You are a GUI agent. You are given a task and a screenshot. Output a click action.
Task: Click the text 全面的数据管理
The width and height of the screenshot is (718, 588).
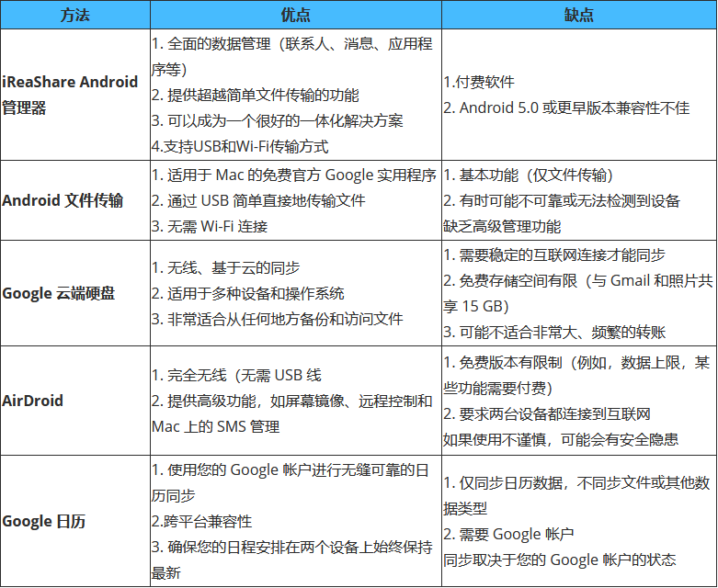(x=220, y=44)
